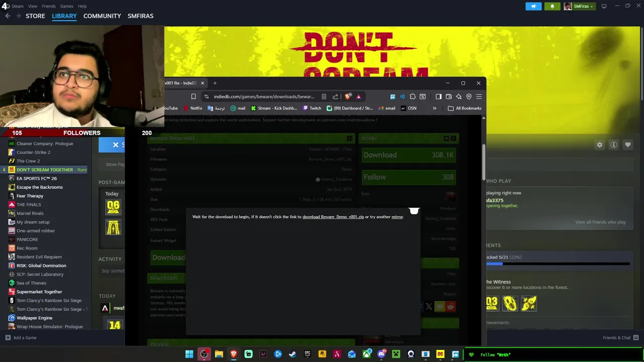Enter Big Picture mode monitor icon

point(604,6)
